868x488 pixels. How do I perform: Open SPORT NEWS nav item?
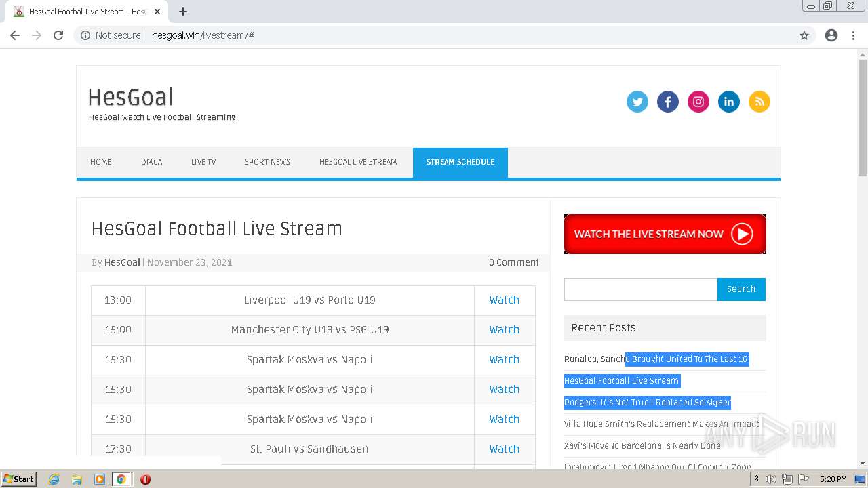click(x=267, y=162)
